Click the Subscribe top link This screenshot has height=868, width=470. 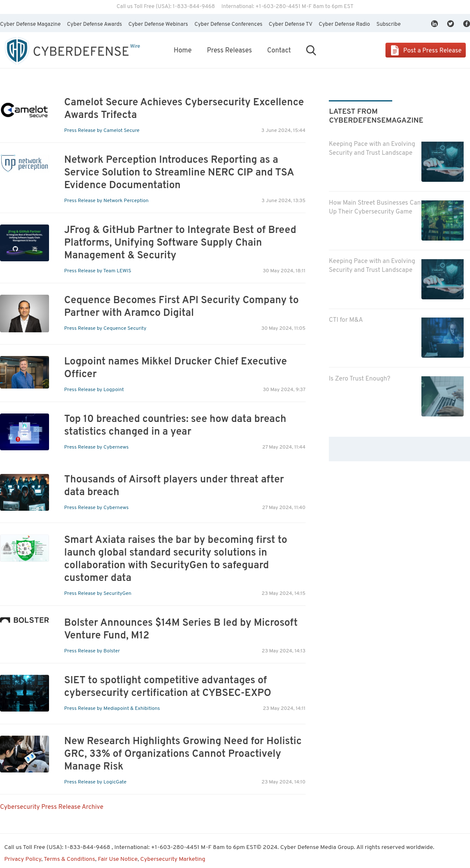388,24
